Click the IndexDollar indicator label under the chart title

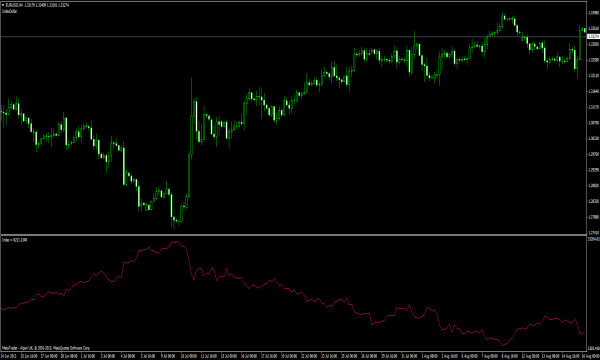tap(10, 11)
